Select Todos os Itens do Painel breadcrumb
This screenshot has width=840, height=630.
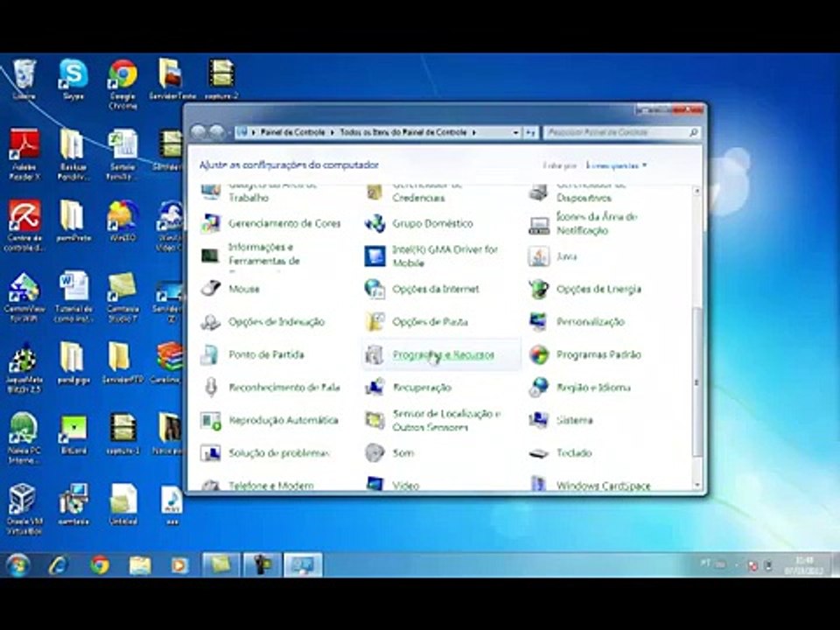pos(403,132)
